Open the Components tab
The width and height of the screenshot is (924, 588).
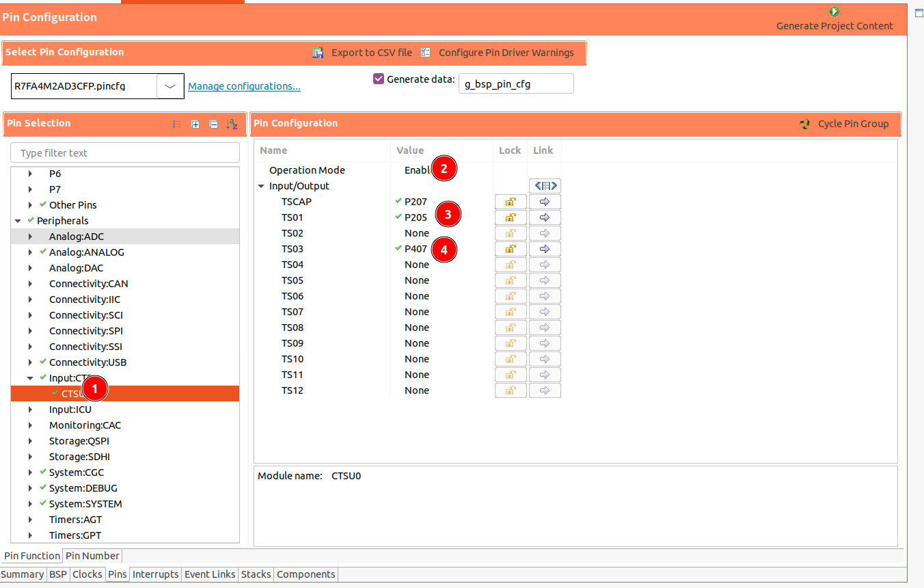coord(306,574)
